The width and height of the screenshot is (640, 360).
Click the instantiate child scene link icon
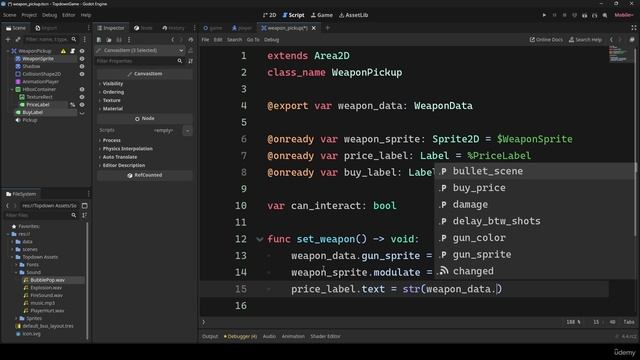pyautogui.click(x=18, y=40)
